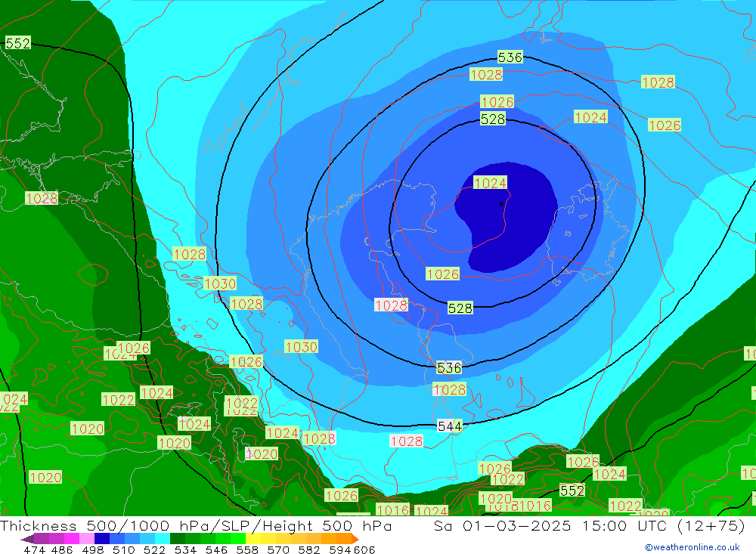Click the 536 contour label beside the red 1028
The image size is (756, 554).
(510, 57)
